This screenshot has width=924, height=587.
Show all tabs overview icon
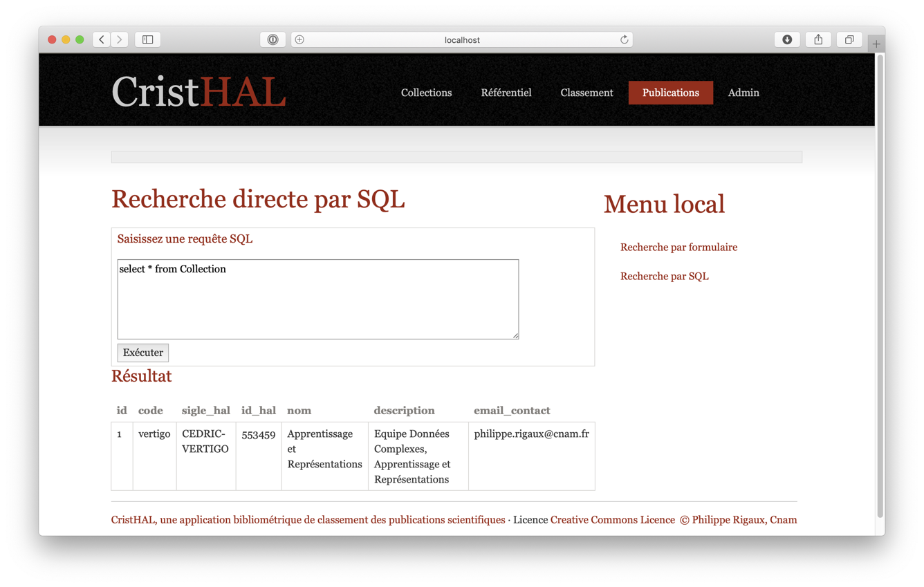(849, 39)
